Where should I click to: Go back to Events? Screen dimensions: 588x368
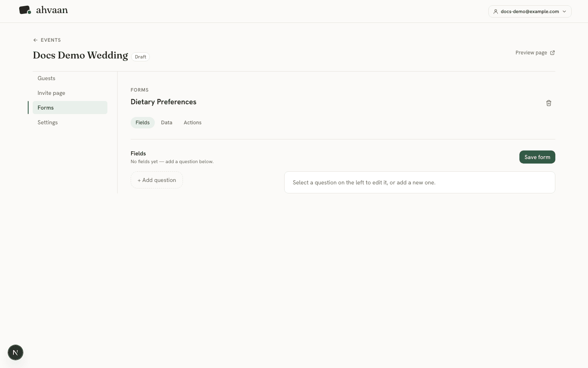click(x=47, y=40)
